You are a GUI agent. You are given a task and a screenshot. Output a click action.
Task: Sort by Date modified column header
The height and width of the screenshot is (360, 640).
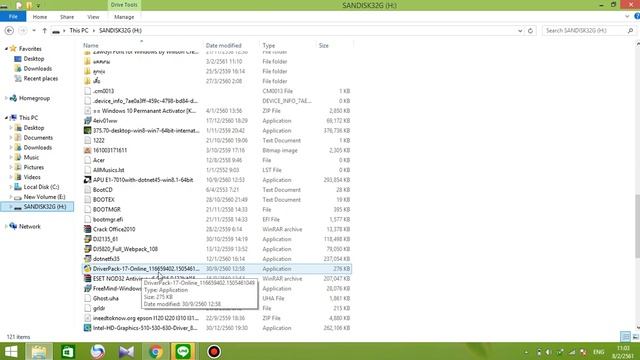224,45
